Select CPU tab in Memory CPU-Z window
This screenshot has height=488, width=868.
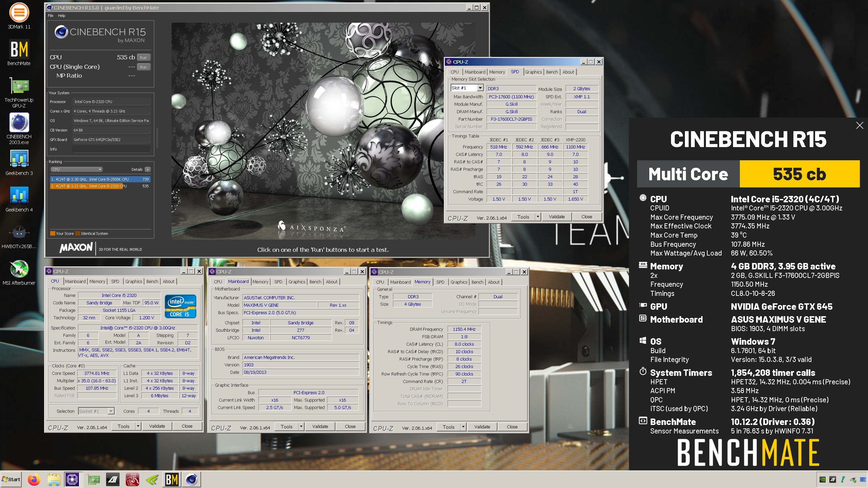coord(380,282)
